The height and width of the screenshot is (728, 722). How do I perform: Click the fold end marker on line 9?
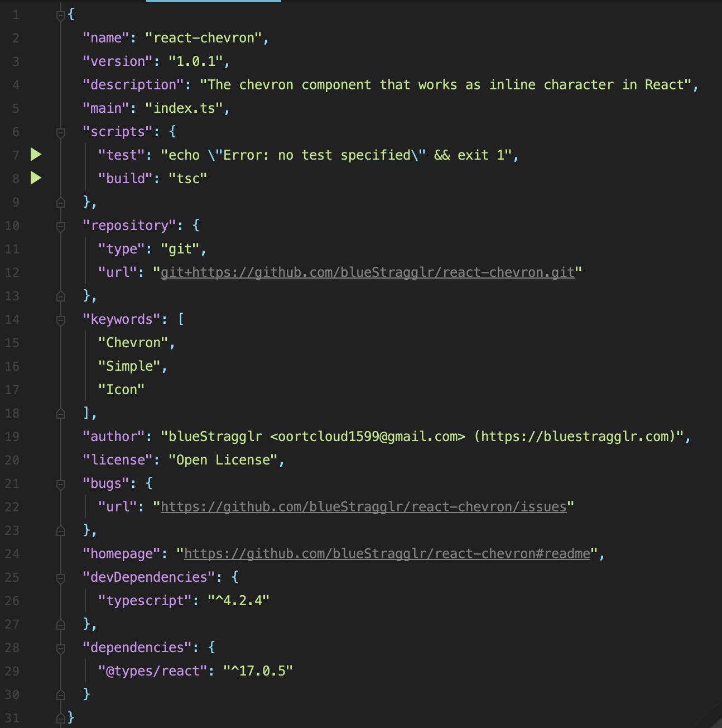(x=61, y=202)
